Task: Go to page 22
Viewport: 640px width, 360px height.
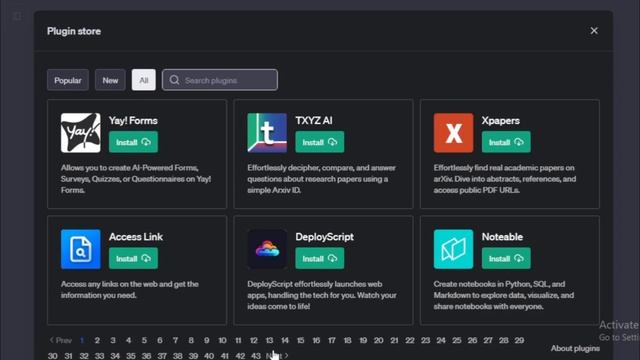Action: (410, 340)
